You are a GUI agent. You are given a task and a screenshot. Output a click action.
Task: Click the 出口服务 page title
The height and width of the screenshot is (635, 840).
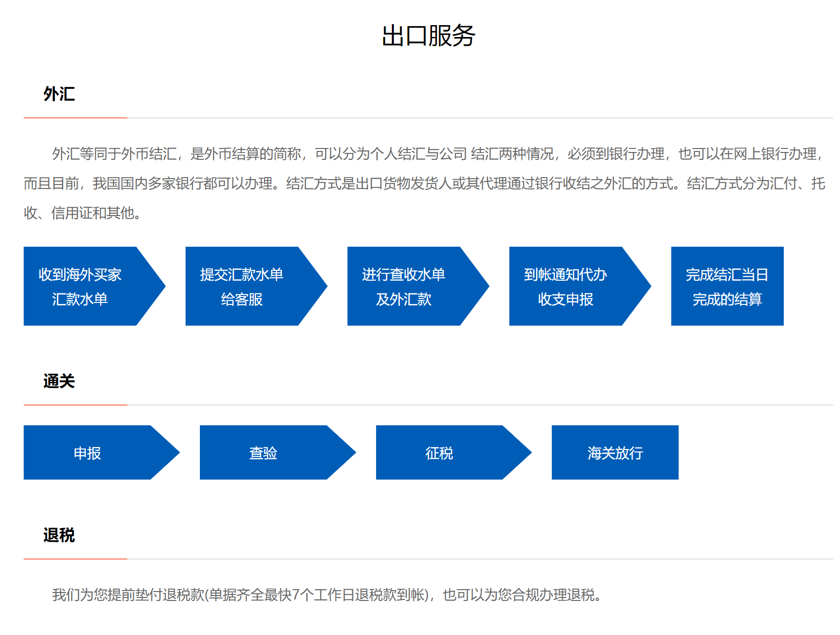428,36
